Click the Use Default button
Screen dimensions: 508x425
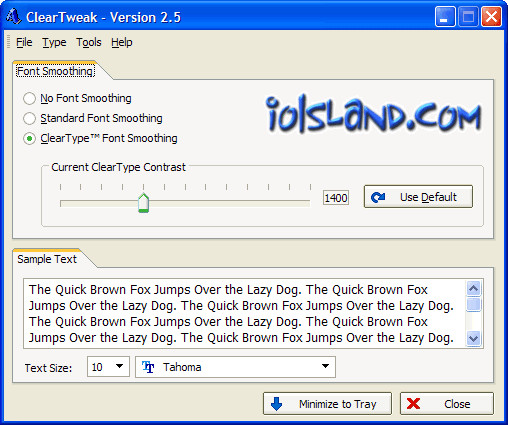coord(418,197)
